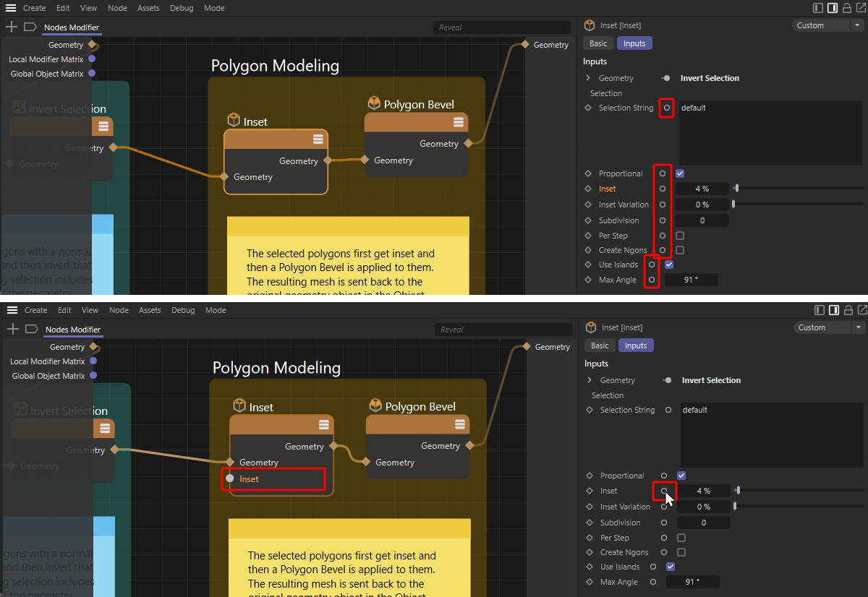Screen dimensions: 868x597
Task: Open the Inset node's menu icon, lower screenshot
Action: click(x=323, y=425)
